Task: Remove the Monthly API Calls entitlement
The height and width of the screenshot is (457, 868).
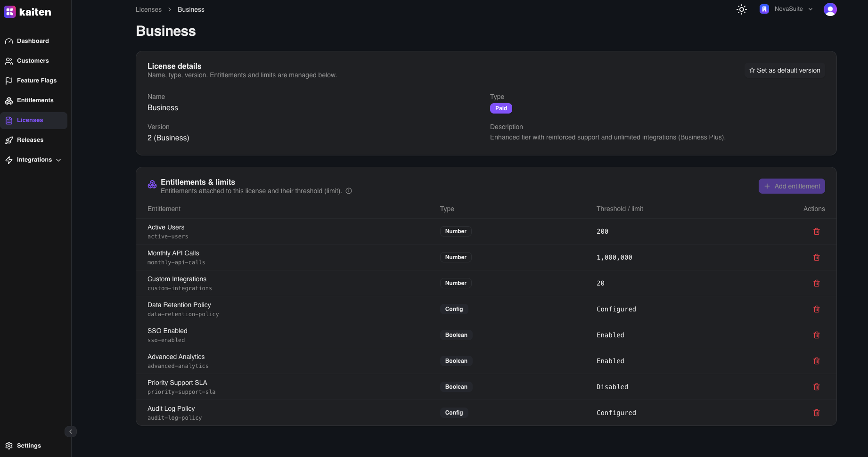Action: tap(816, 257)
